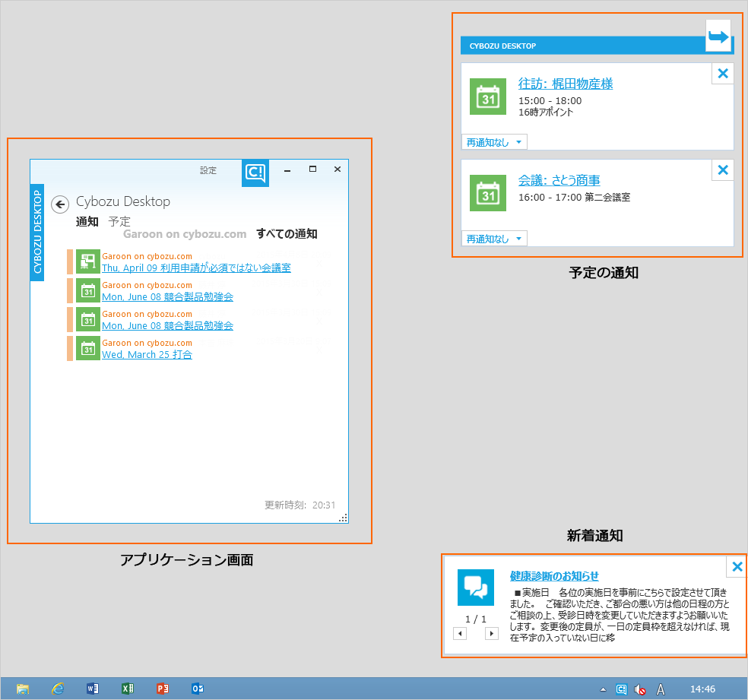Dismiss the 会議: さとう商事 notification card
This screenshot has width=748, height=700.
click(723, 170)
